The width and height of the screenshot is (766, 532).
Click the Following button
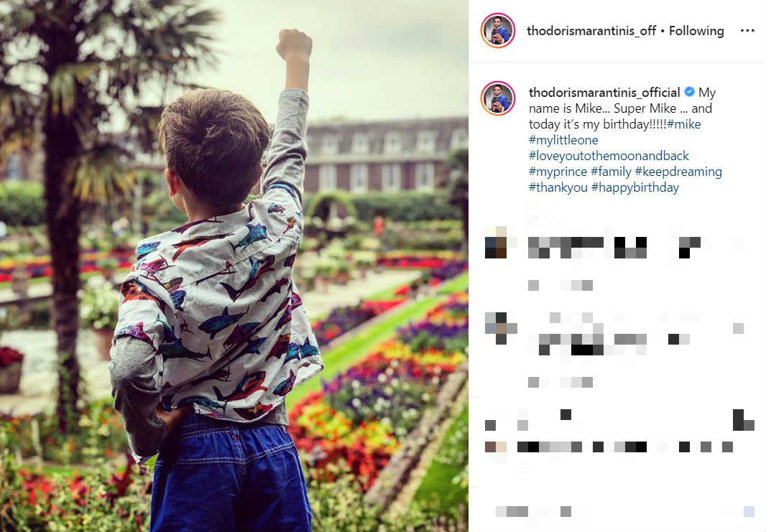pyautogui.click(x=696, y=31)
